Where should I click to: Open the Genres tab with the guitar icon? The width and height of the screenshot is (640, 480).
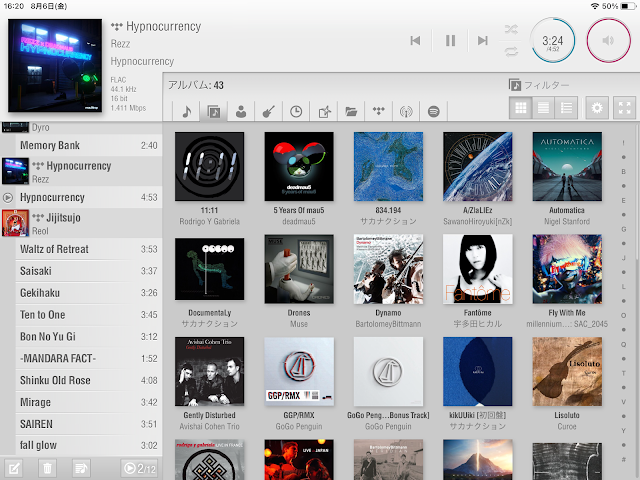268,111
